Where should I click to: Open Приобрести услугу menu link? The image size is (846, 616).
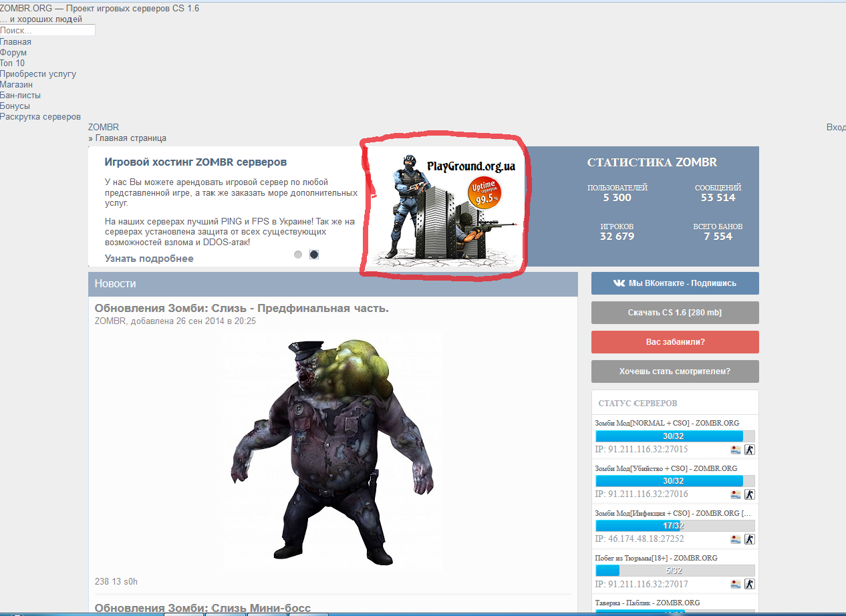[x=38, y=74]
